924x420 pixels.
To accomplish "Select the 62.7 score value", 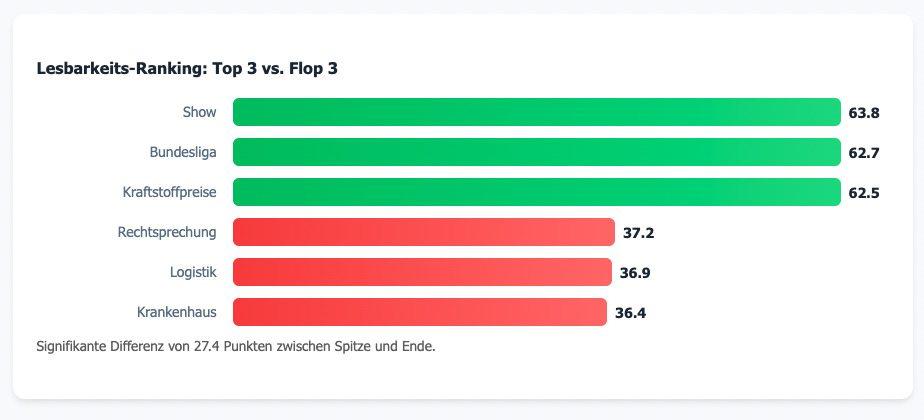I will click(x=863, y=153).
